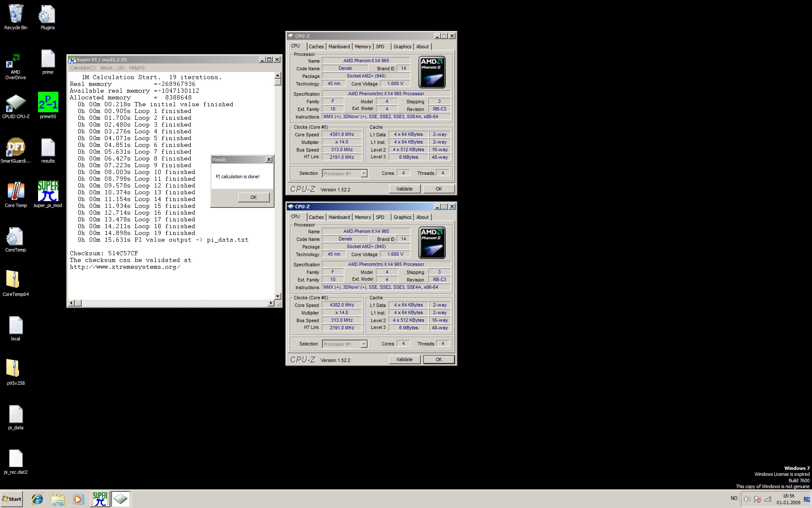Switch to Graphics tab in lower CPU-Z

(x=402, y=217)
